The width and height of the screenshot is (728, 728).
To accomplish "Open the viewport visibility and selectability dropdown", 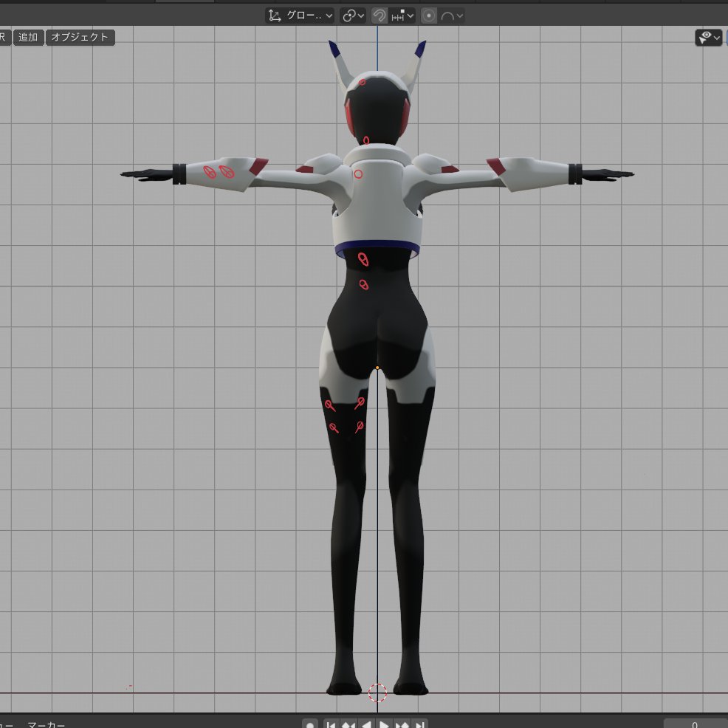I will pyautogui.click(x=709, y=38).
